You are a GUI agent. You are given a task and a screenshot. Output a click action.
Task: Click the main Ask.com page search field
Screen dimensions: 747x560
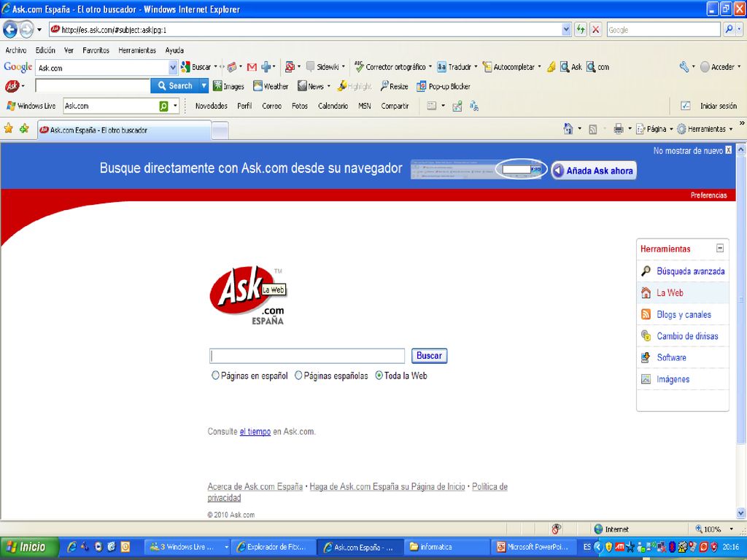coord(307,356)
